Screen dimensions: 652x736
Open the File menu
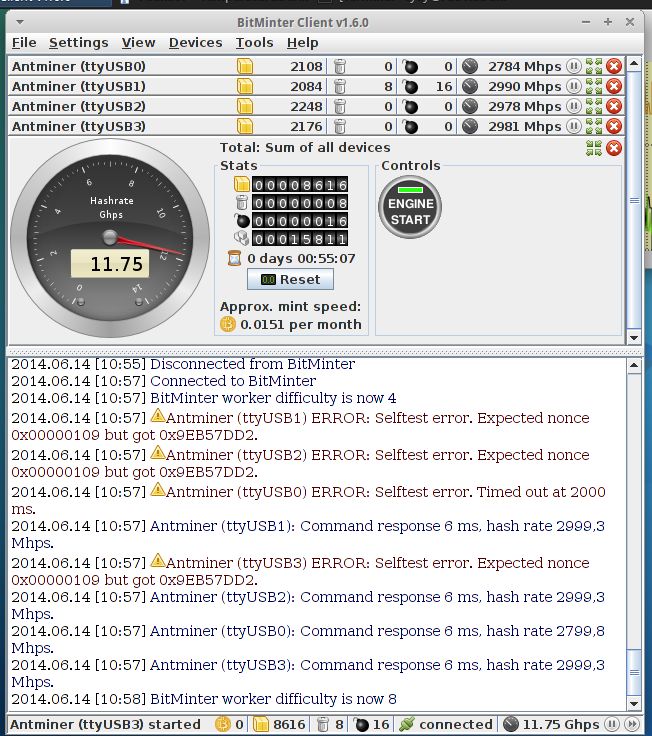pos(24,43)
